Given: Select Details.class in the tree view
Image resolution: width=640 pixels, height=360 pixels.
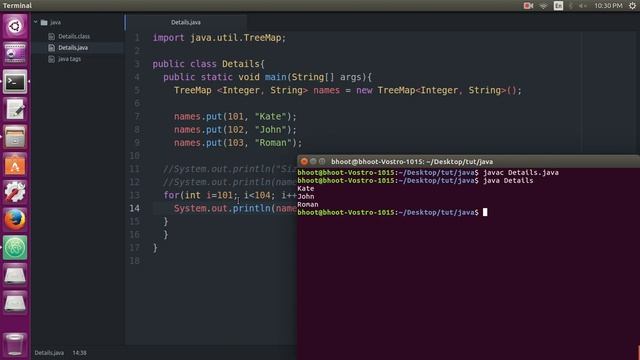Looking at the screenshot, I should (x=74, y=36).
